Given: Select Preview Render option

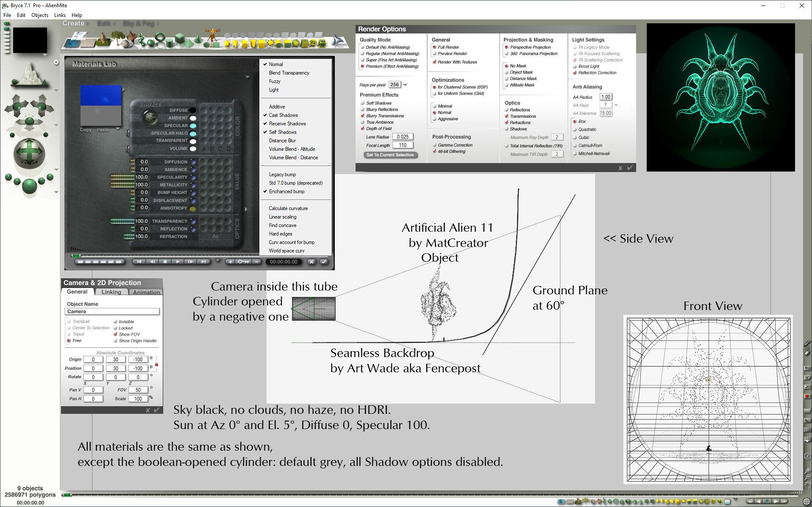Looking at the screenshot, I should click(x=449, y=54).
